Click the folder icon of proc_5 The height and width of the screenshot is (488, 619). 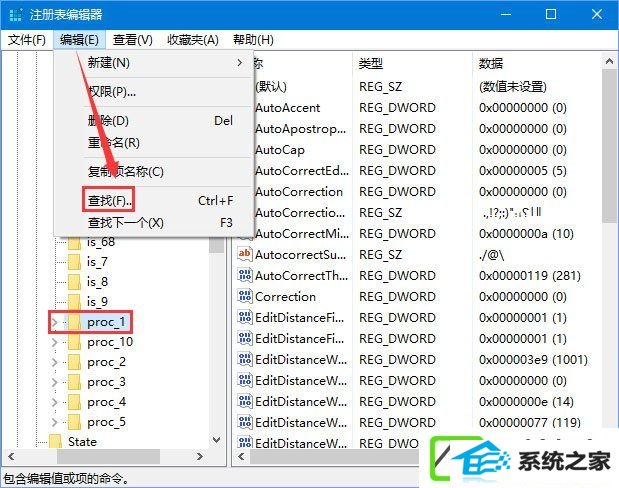[x=74, y=422]
